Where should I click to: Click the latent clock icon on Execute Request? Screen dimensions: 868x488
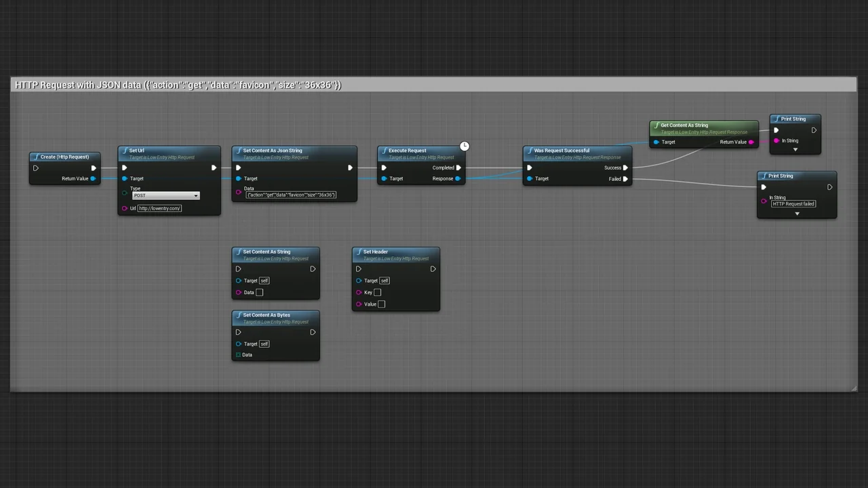(465, 146)
